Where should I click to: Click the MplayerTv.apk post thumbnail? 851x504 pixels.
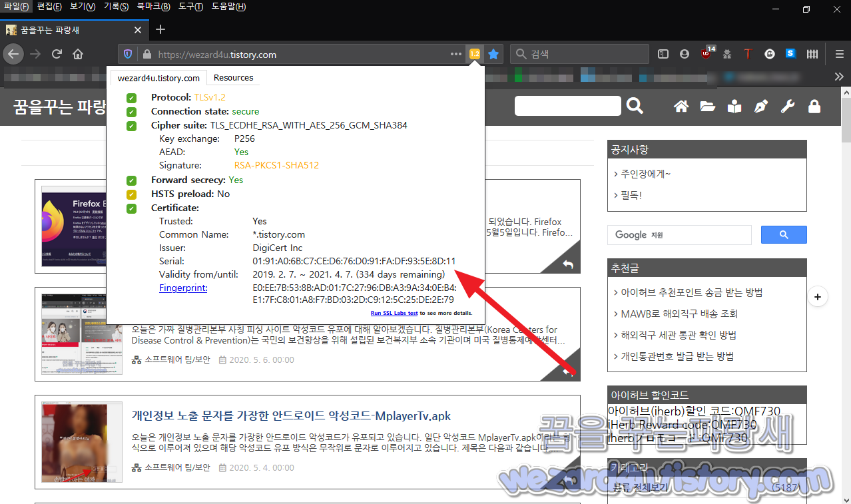point(81,441)
